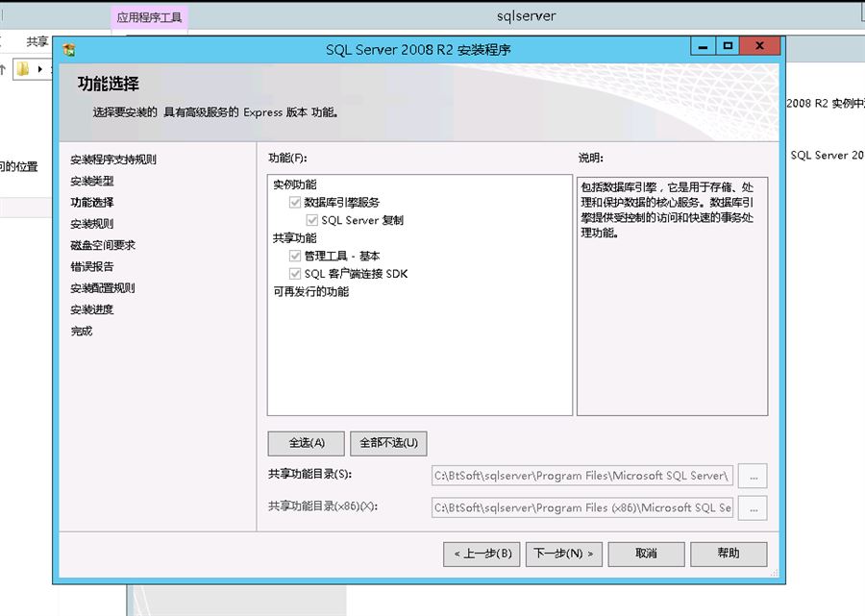Viewport: 865px width, 616px height.
Task: Click the SQL Server installer title bar icon
Action: coord(69,49)
